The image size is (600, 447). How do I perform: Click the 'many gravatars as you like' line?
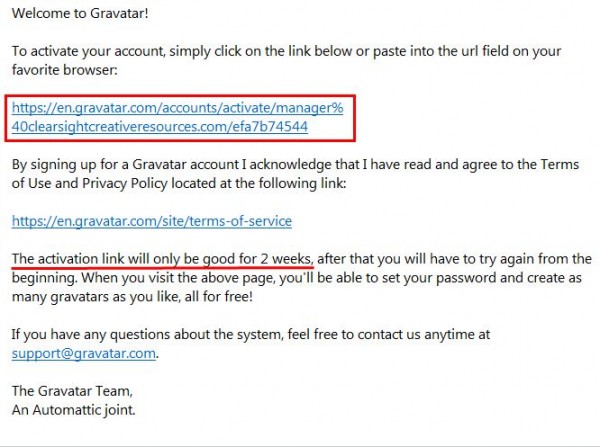point(132,297)
